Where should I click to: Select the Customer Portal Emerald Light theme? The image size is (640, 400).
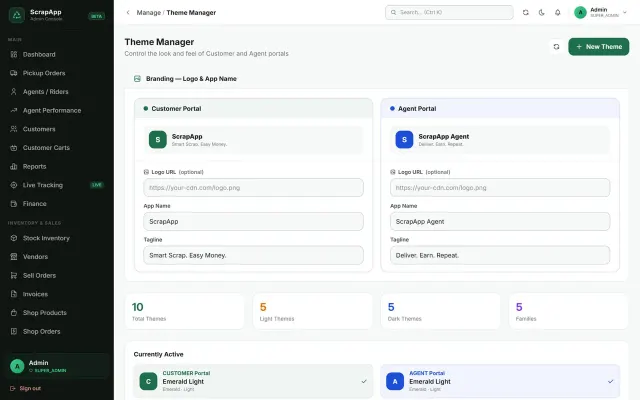[253, 382]
